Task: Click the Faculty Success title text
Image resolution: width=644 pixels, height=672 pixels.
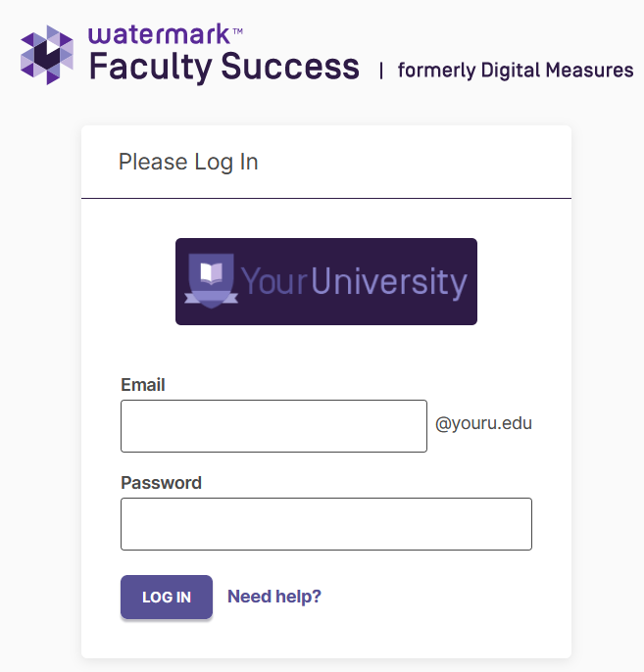Action: tap(224, 67)
